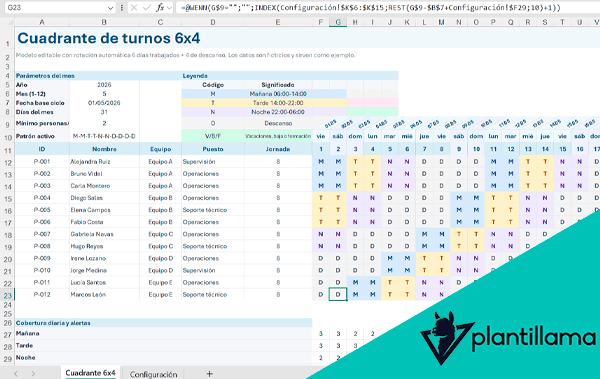Select legend cell 'Mañana 06:00-14:00'
The height and width of the screenshot is (379, 600).
coord(278,94)
